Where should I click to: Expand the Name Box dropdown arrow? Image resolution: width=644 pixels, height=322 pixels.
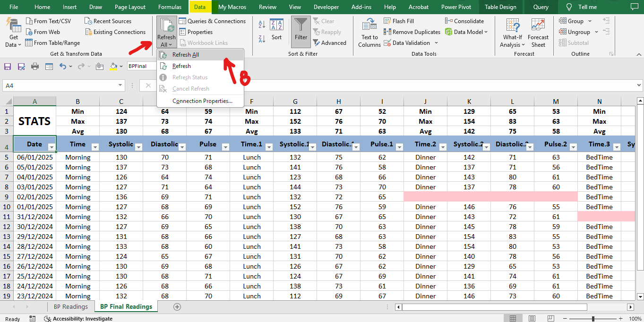pyautogui.click(x=120, y=85)
